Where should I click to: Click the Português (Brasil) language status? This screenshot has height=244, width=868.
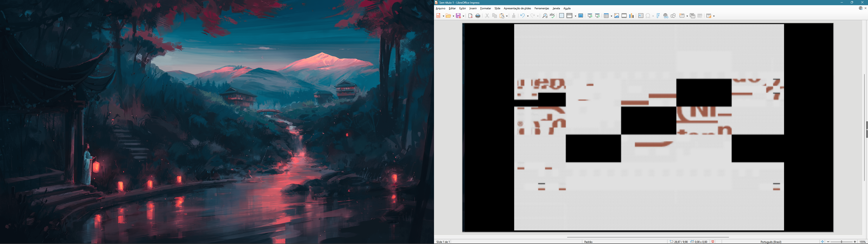[771, 242]
